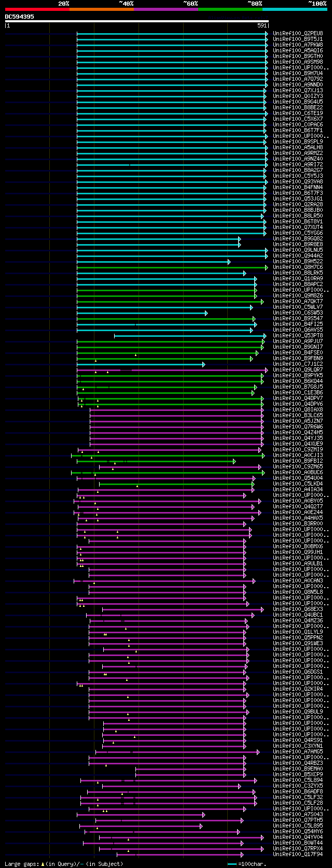Open hit UniRef100_A7PKW8
Screen dimensions: 332x868
click(x=298, y=45)
